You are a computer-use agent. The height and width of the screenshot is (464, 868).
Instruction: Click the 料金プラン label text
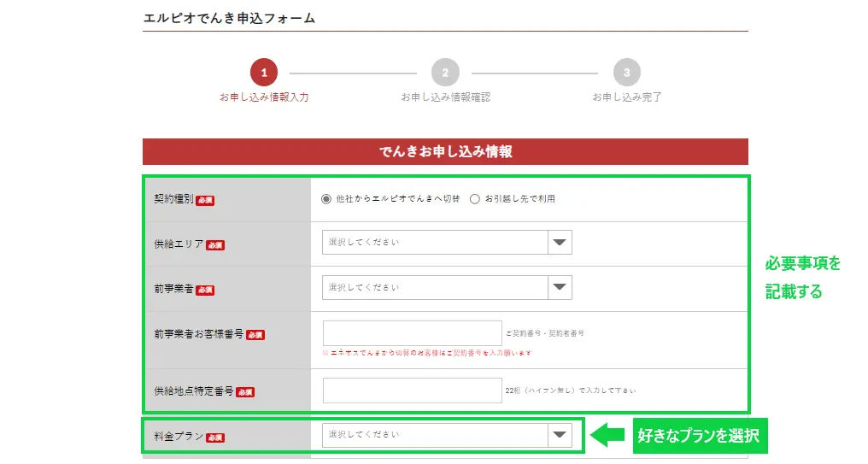[179, 437]
